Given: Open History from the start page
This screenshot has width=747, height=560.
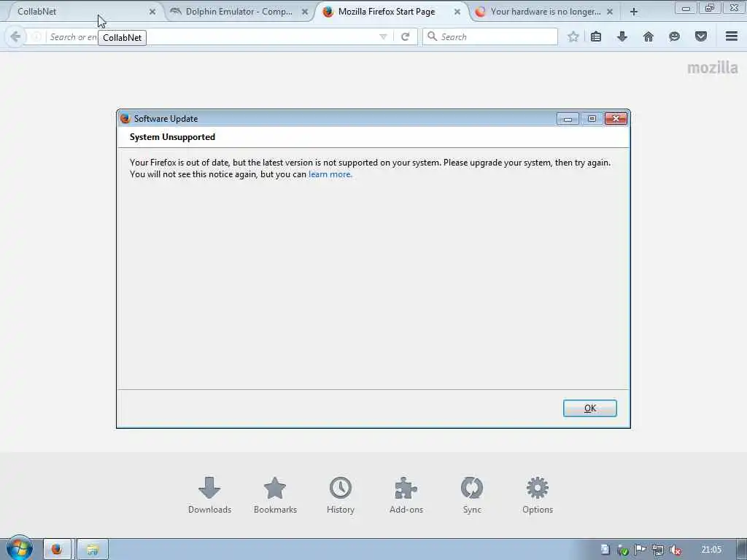Looking at the screenshot, I should pyautogui.click(x=341, y=495).
